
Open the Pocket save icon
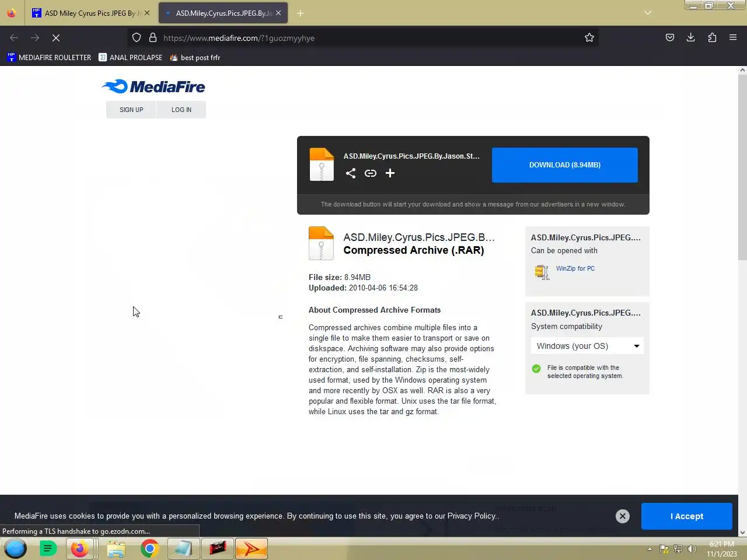click(x=670, y=38)
